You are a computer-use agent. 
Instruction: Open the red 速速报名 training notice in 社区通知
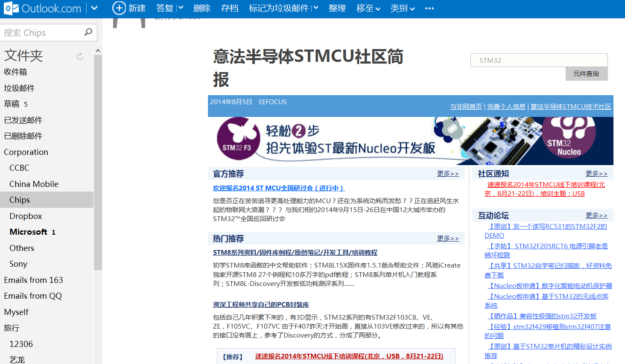pos(545,189)
